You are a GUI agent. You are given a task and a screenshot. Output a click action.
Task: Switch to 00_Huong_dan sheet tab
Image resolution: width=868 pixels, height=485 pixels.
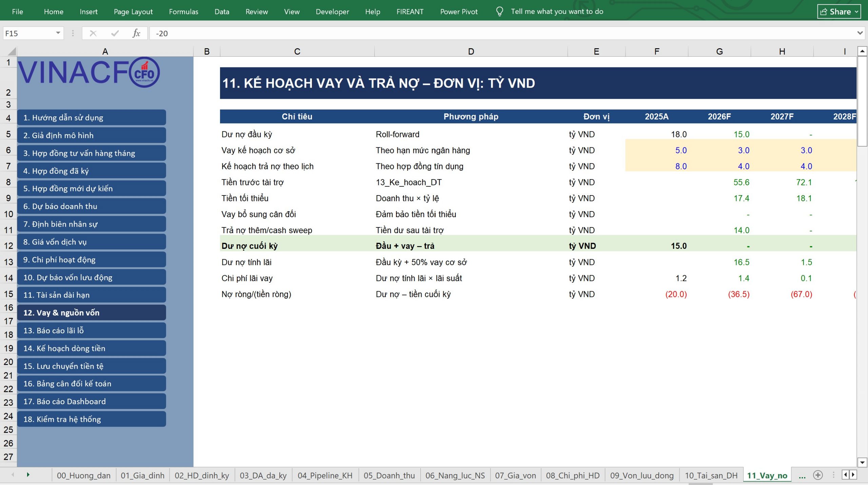(84, 475)
